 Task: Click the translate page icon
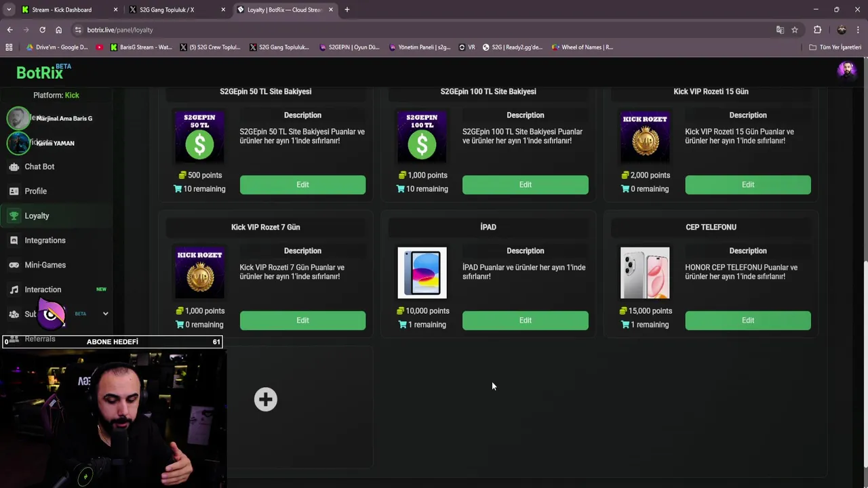pos(780,30)
